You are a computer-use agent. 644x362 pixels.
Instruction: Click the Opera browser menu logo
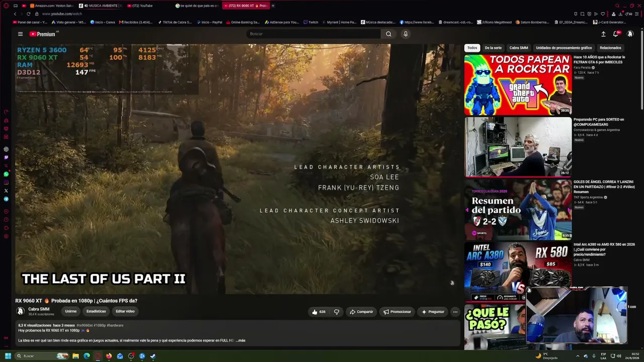[6, 6]
